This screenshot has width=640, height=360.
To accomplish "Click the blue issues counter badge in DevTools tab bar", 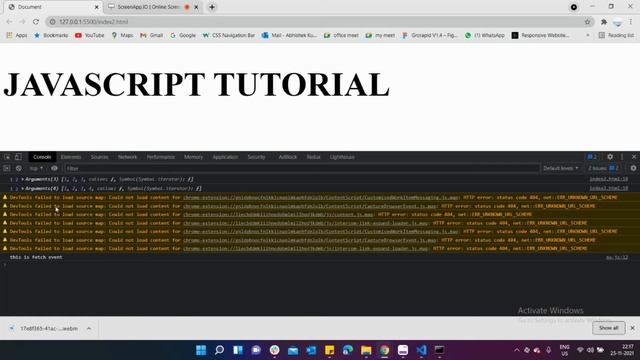I will pos(592,157).
